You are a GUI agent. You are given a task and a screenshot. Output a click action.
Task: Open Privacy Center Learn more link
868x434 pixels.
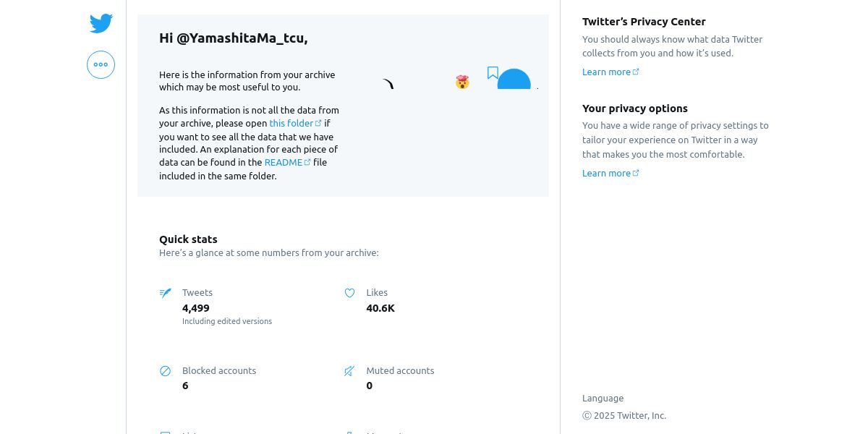point(607,72)
